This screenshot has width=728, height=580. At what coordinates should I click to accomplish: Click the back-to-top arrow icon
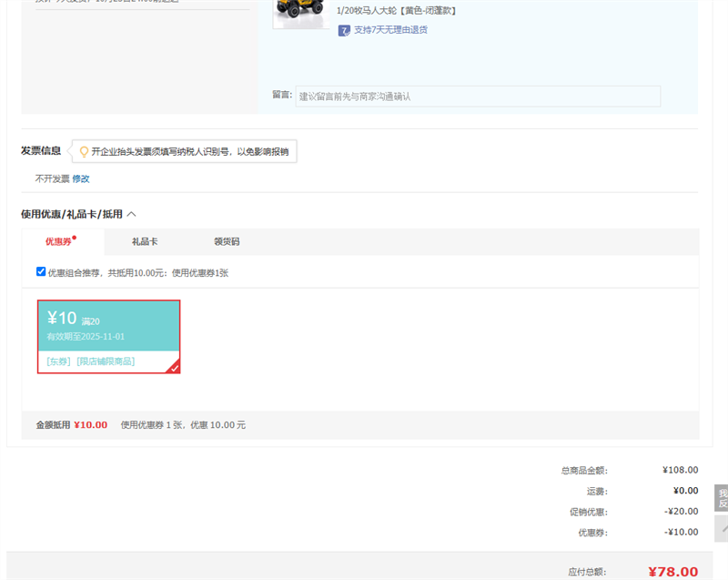(x=722, y=528)
